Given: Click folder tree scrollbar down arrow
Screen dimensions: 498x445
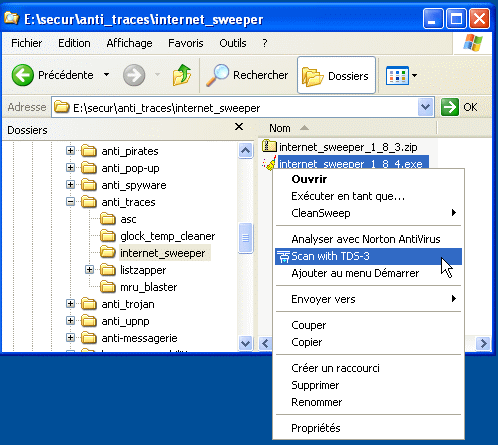Looking at the screenshot, I should [245, 343].
